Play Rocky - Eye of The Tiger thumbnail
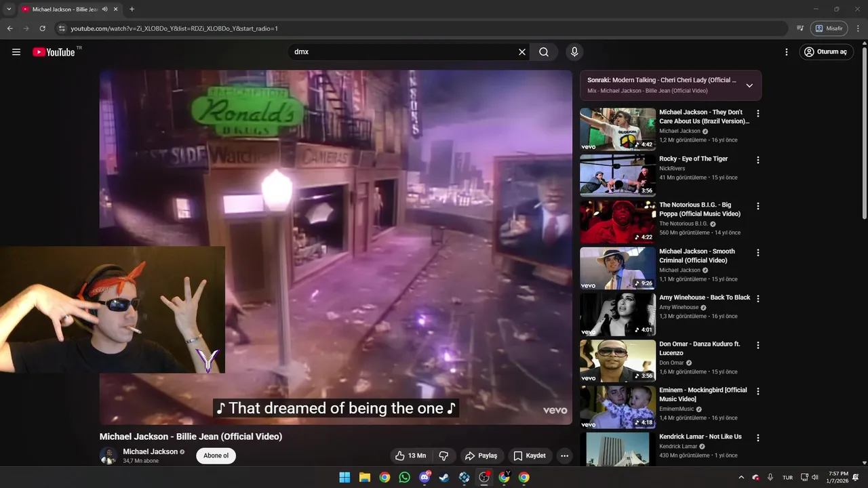868x488 pixels. [x=618, y=176]
